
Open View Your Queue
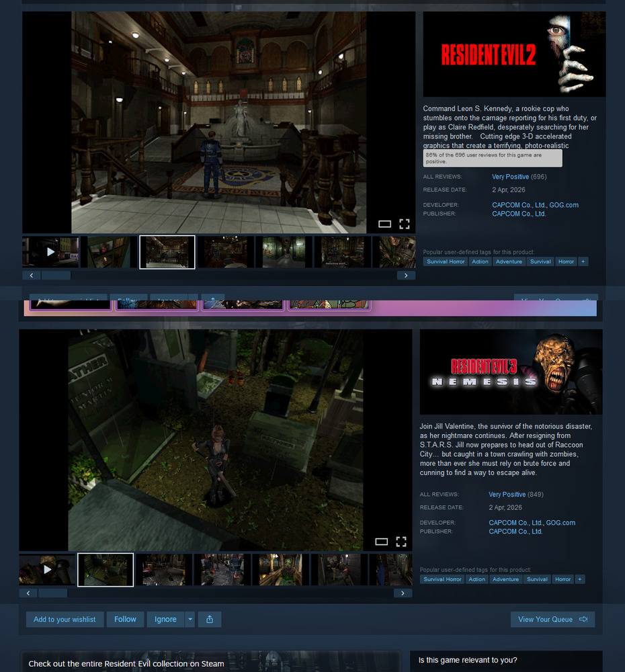pyautogui.click(x=552, y=620)
